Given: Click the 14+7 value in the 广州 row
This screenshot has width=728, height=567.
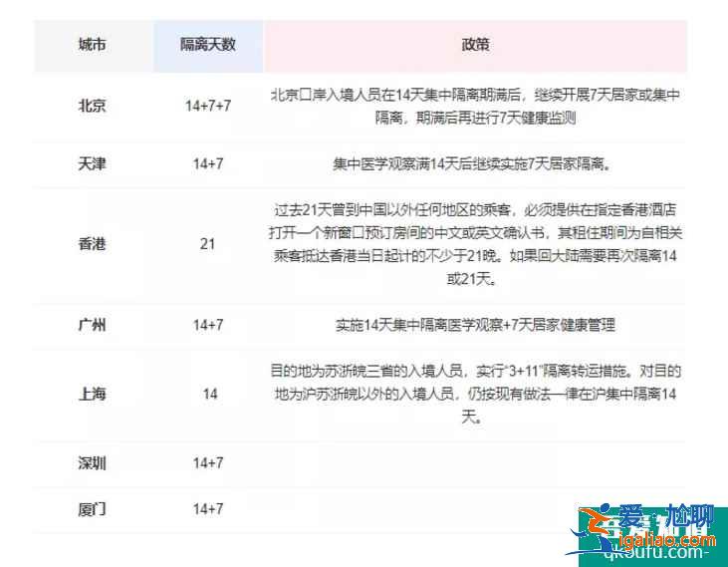Looking at the screenshot, I should (208, 325).
